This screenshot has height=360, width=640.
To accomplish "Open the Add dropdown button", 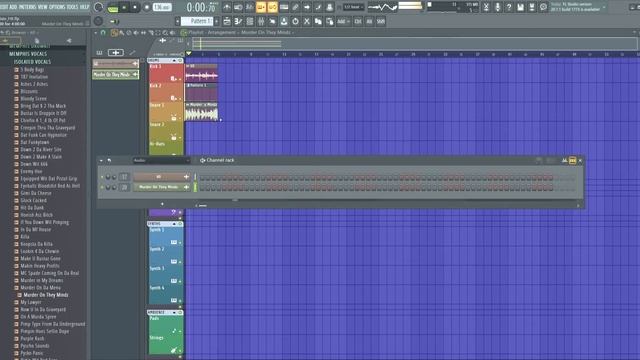I will point(343,21).
